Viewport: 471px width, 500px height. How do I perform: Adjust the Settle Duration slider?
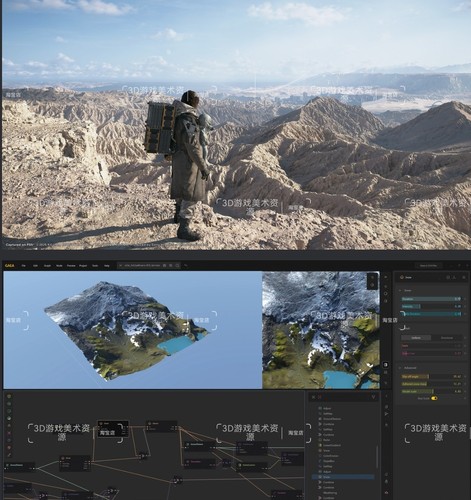coord(431,314)
